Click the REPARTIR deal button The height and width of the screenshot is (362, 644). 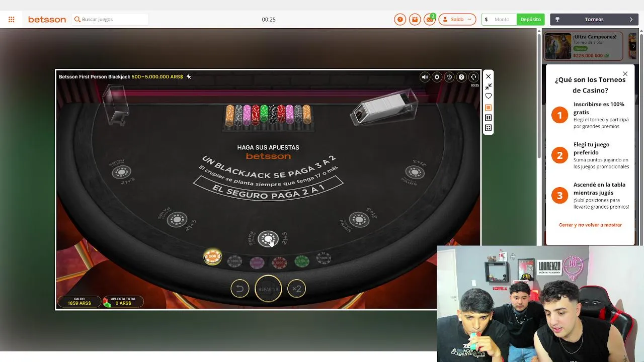coord(268,289)
